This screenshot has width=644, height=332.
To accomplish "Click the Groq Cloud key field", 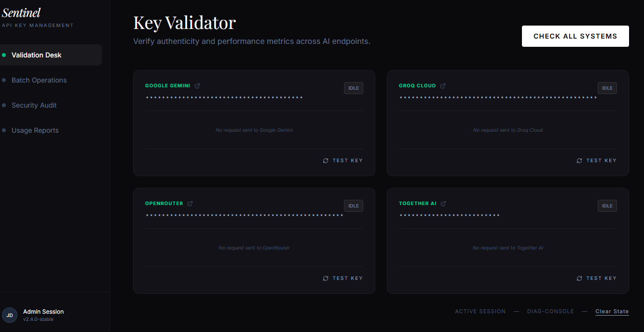I will tap(498, 97).
